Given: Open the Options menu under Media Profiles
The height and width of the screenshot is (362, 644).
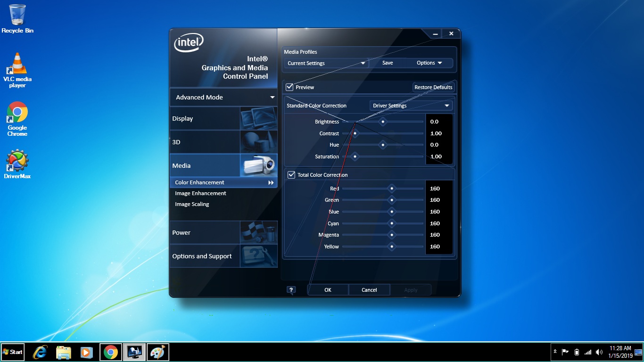Looking at the screenshot, I should [429, 63].
